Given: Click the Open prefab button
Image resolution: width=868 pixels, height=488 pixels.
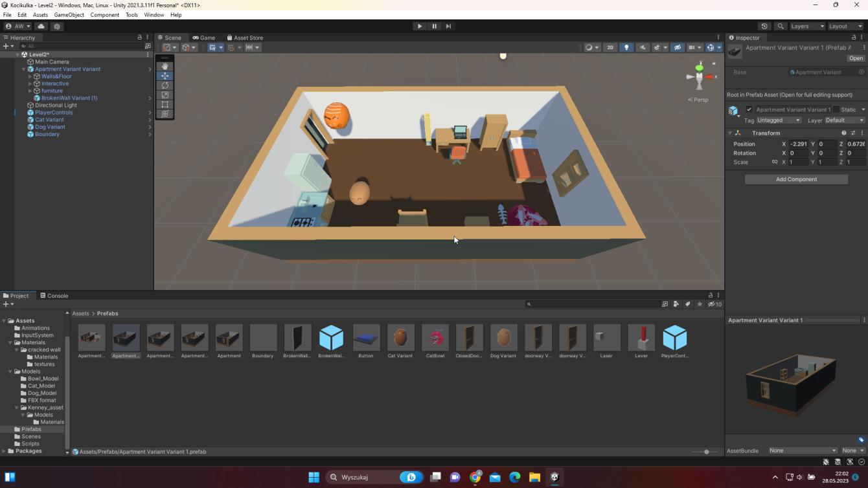Looking at the screenshot, I should pos(856,58).
